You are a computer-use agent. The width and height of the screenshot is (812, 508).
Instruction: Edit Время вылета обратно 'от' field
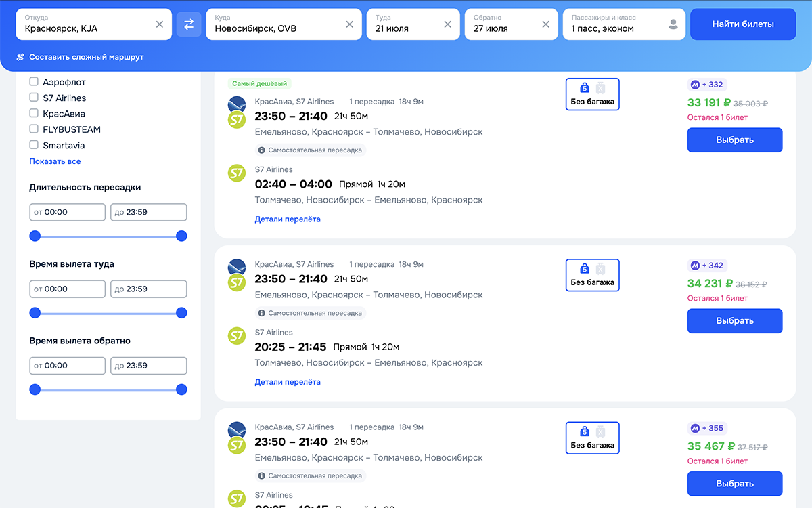(68, 366)
